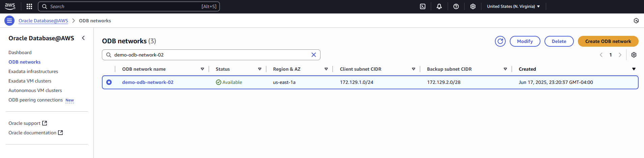Click the ODB networks (3) heading
644x158 pixels.
pos(129,41)
